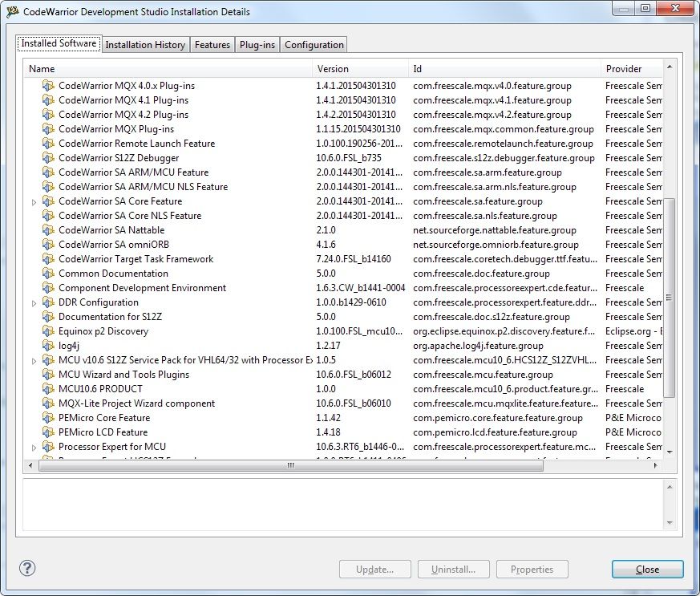
Task: Click the icon beside CodeWarrior SA ARM/MCU Feature
Action: (48, 172)
